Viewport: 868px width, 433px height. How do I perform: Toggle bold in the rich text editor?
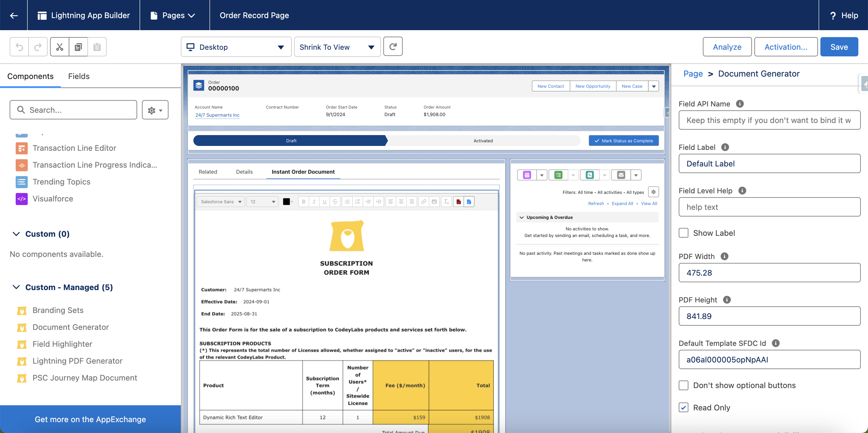303,202
